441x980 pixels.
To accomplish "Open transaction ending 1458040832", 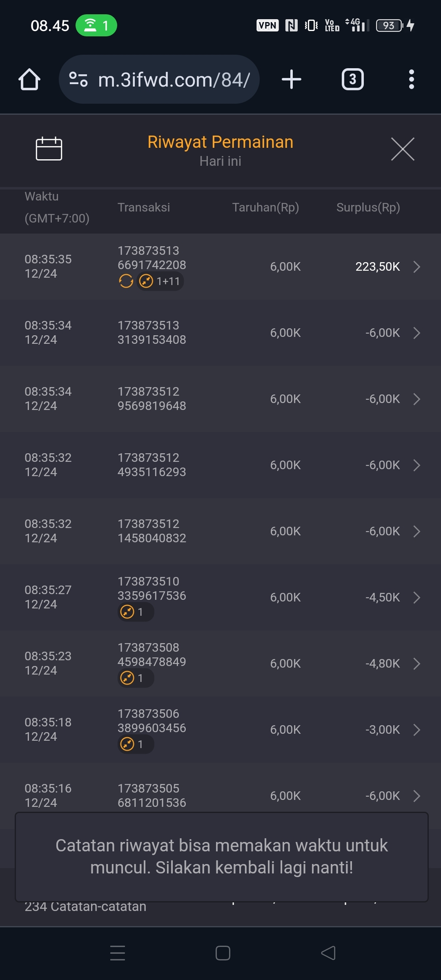I will point(151,531).
